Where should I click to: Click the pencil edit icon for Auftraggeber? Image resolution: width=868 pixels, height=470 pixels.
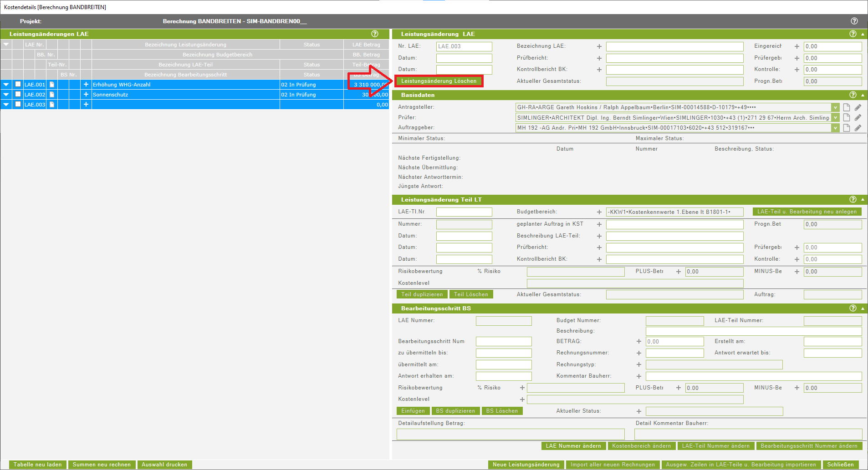coord(858,128)
